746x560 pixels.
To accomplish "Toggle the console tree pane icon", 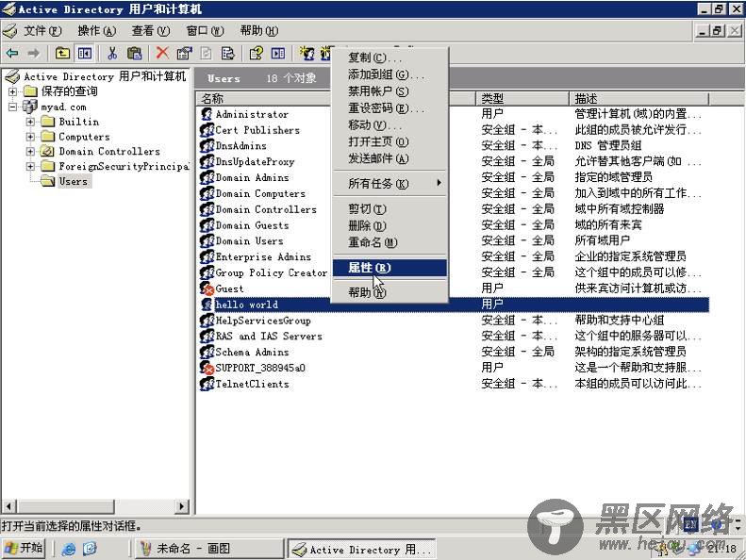I will point(85,54).
